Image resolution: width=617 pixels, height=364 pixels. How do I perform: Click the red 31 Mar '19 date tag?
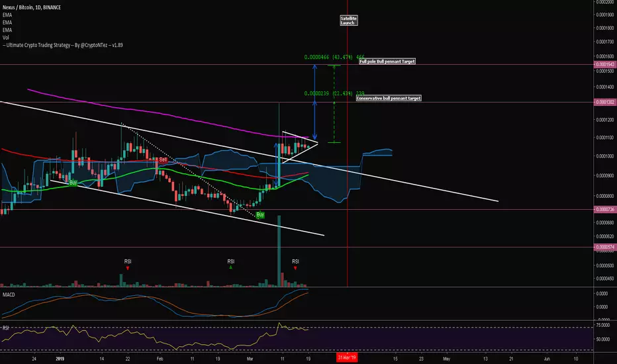point(347,357)
